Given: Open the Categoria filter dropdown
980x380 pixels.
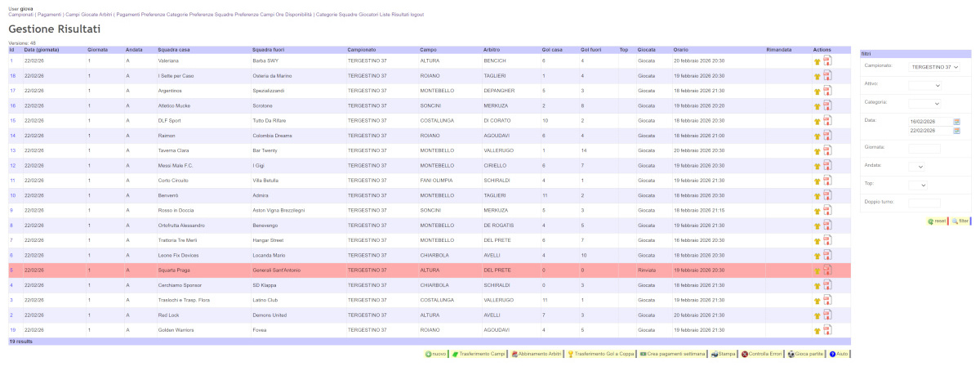Looking at the screenshot, I should (x=924, y=104).
